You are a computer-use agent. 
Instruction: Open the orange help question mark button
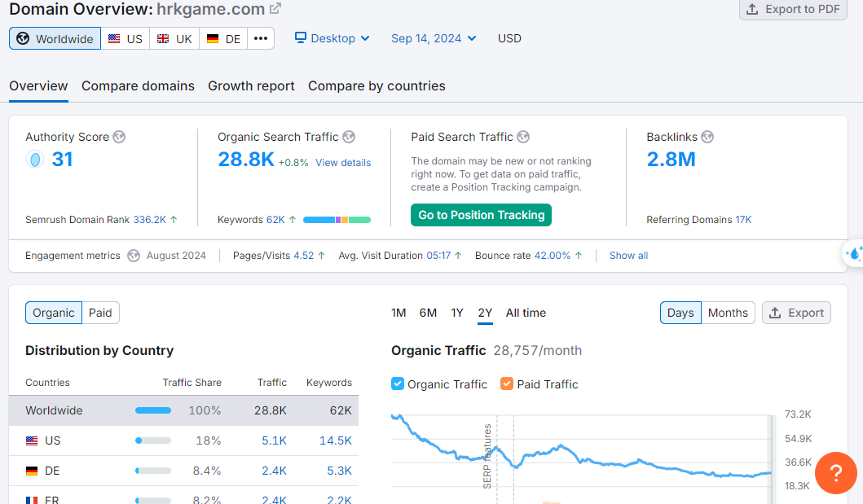pos(835,473)
